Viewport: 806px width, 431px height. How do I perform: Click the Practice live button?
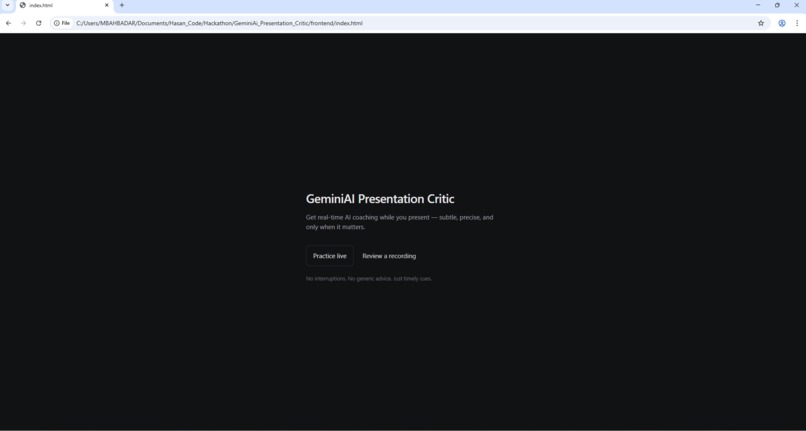(x=329, y=256)
